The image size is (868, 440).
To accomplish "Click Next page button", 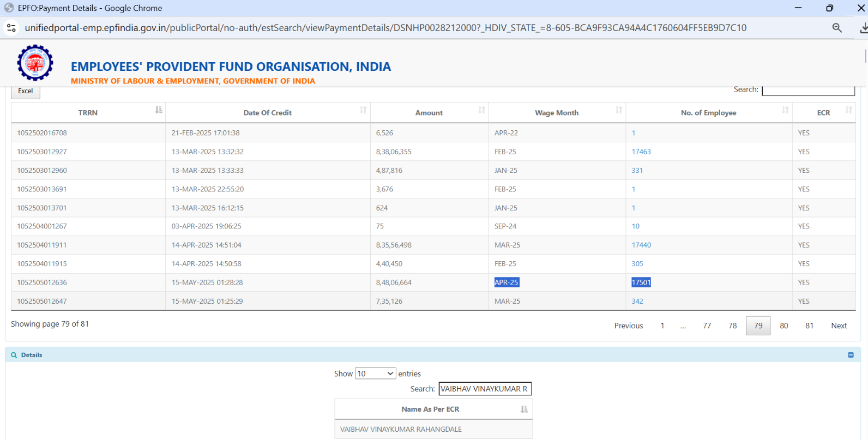I will [839, 326].
